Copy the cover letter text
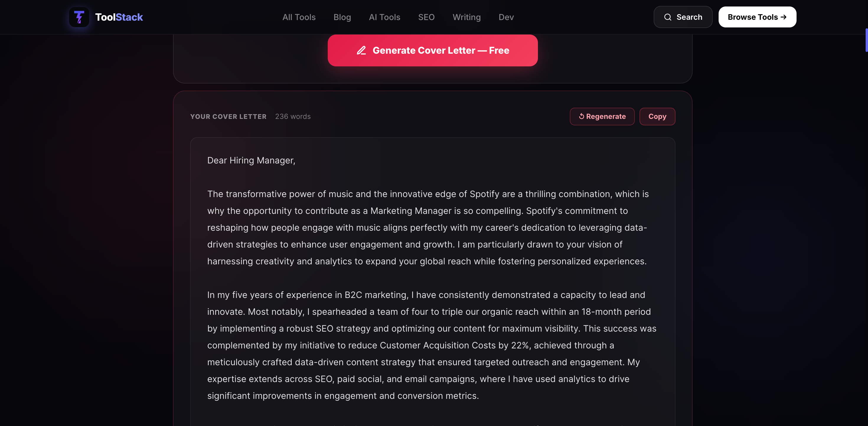Screen dimensions: 868x426 [657, 117]
